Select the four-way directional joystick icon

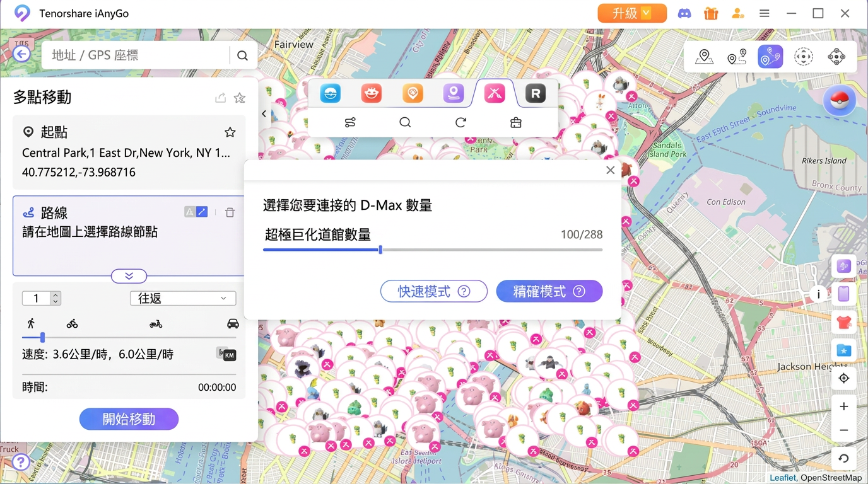(x=836, y=57)
